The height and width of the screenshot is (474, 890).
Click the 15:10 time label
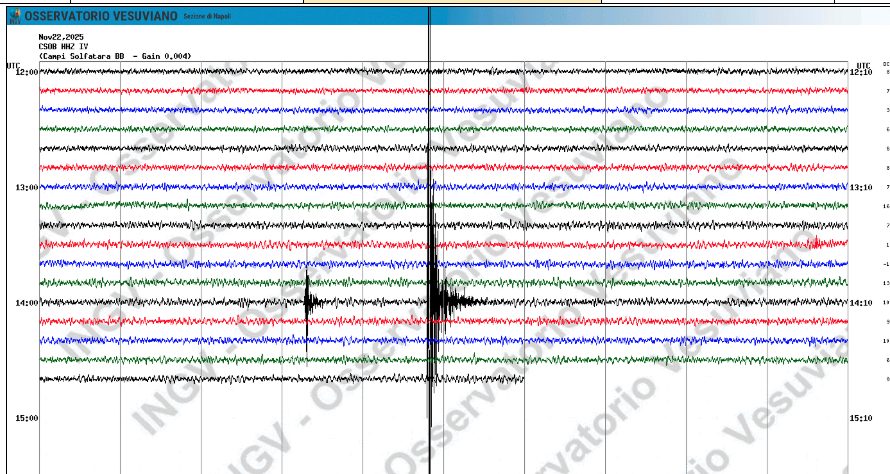point(861,418)
